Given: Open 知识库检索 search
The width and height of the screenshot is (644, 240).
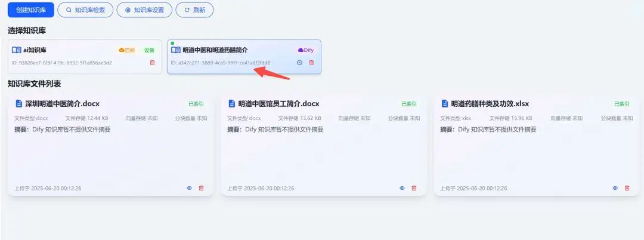Looking at the screenshot, I should 85,10.
